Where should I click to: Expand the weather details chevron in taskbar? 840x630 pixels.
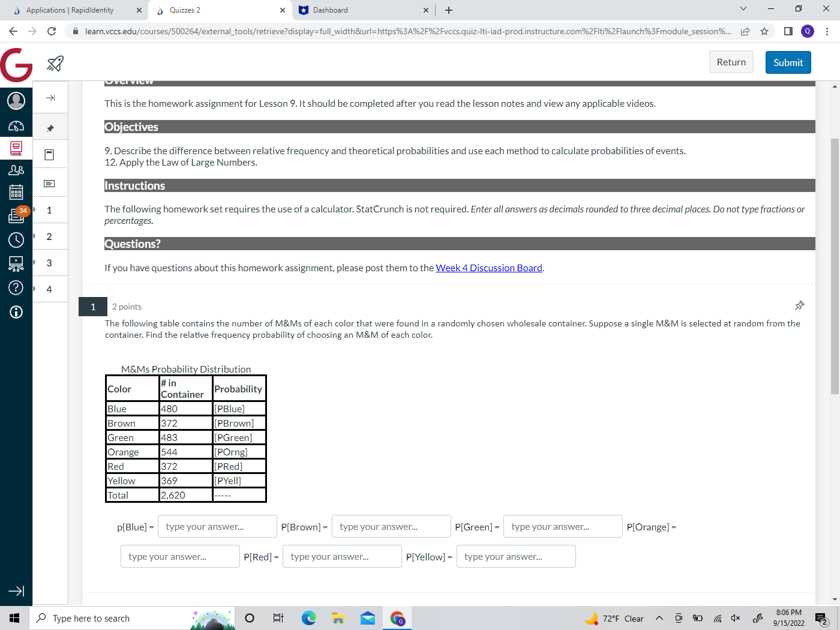pos(659,618)
